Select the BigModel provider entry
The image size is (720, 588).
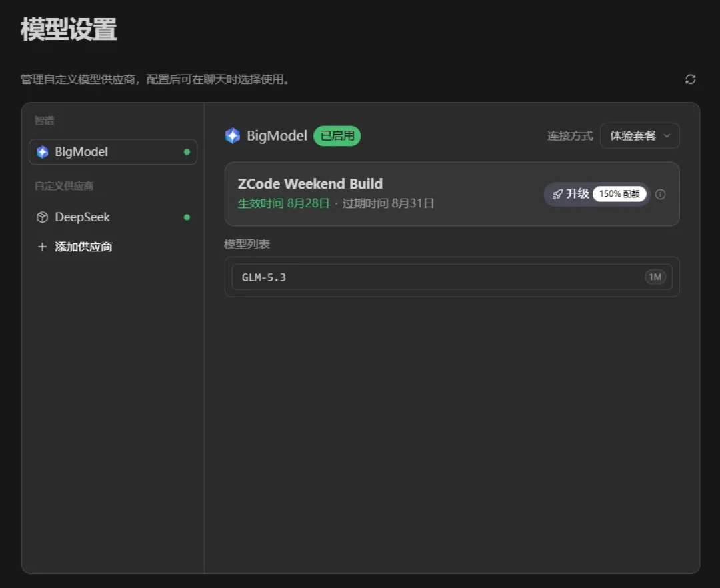coord(113,152)
